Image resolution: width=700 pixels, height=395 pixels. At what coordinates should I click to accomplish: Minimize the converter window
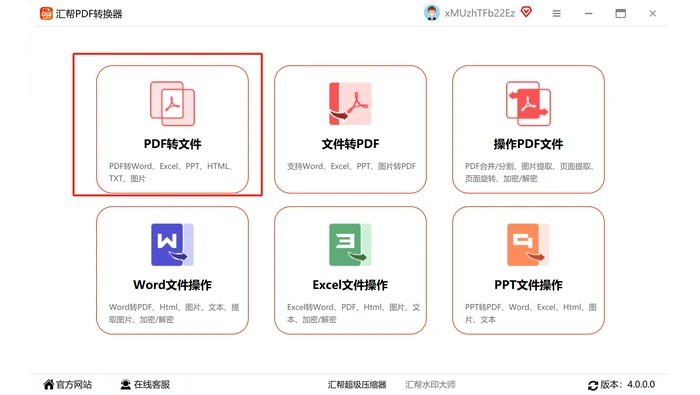click(x=588, y=14)
